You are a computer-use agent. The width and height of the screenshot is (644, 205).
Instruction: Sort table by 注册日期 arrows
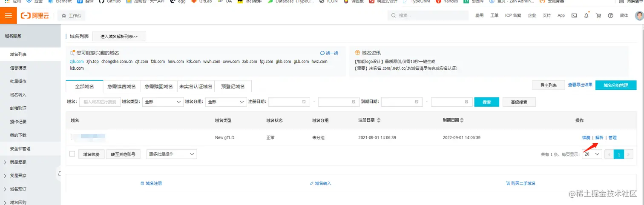tap(379, 121)
